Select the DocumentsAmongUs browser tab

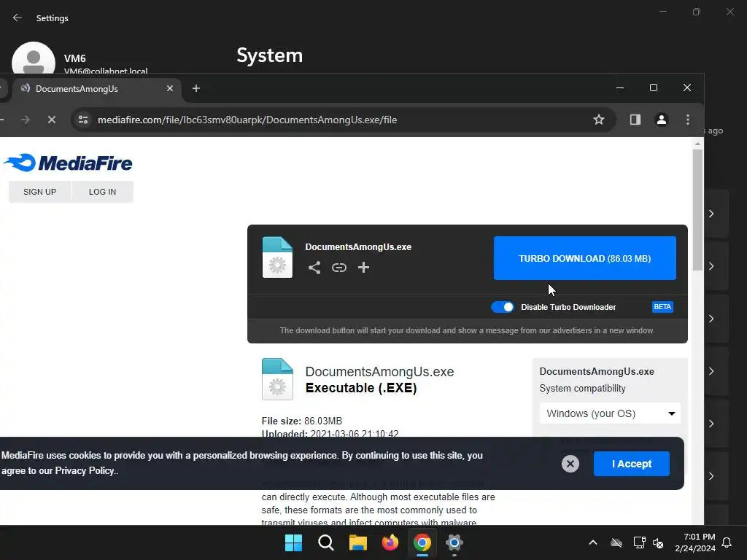pyautogui.click(x=97, y=88)
